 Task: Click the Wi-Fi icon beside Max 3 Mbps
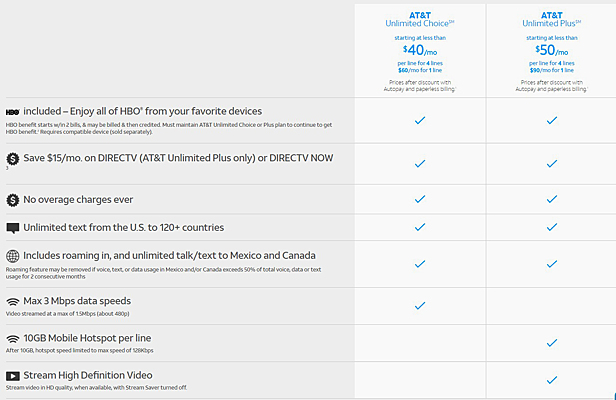click(x=12, y=301)
